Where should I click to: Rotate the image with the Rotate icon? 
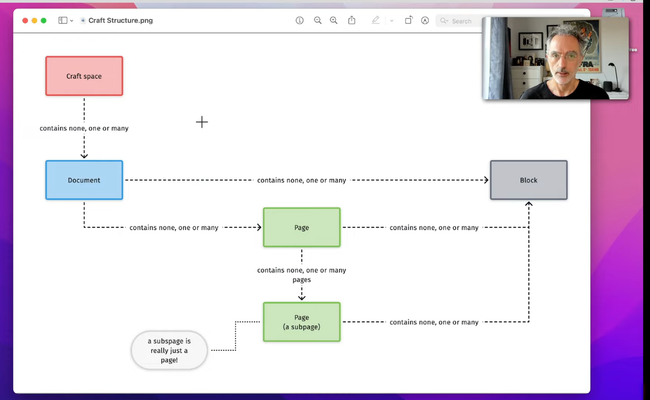408,20
